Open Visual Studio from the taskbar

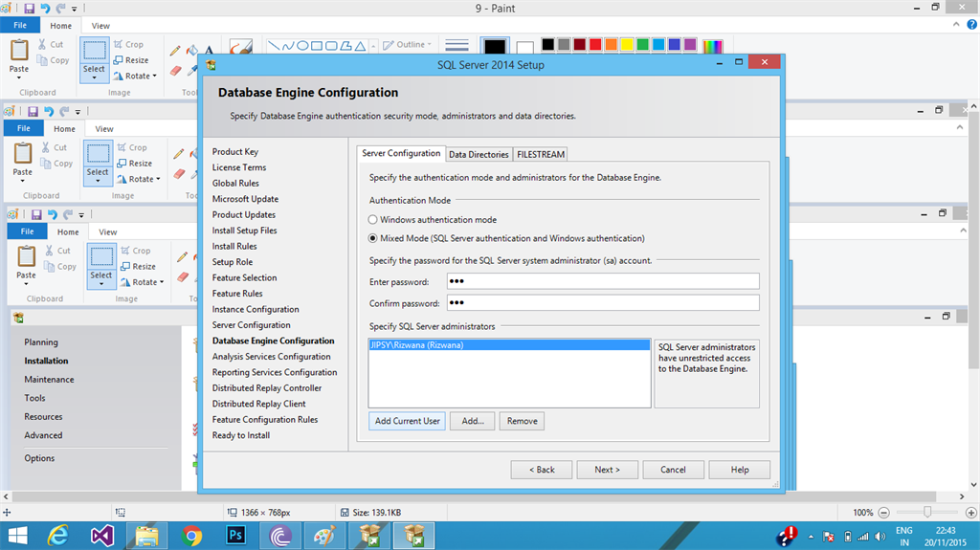click(102, 536)
